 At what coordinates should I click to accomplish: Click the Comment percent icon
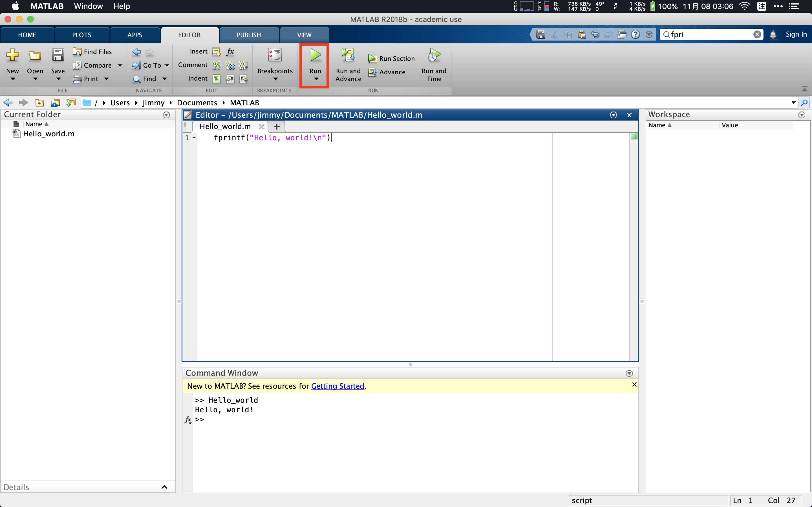tap(217, 65)
